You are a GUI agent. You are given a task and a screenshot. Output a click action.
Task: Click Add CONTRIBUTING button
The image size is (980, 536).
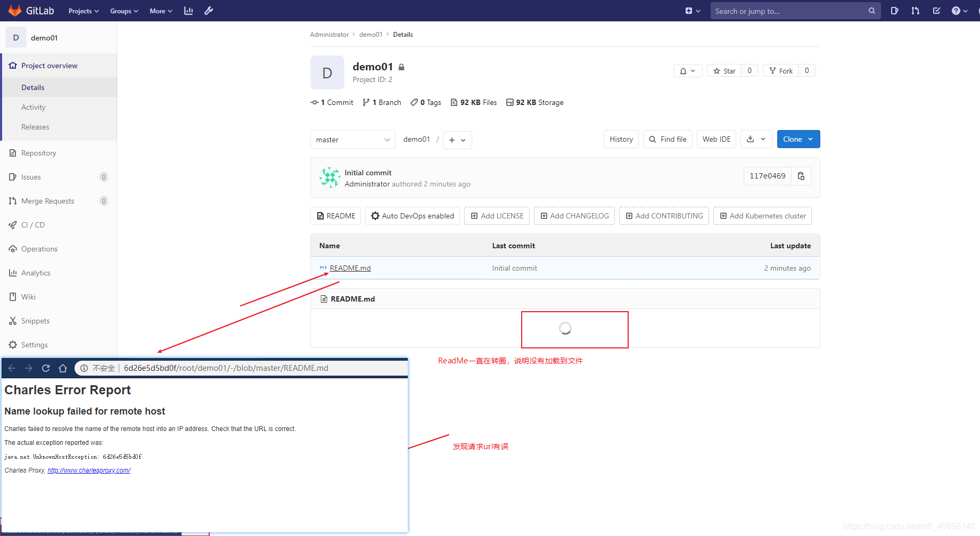pyautogui.click(x=664, y=216)
